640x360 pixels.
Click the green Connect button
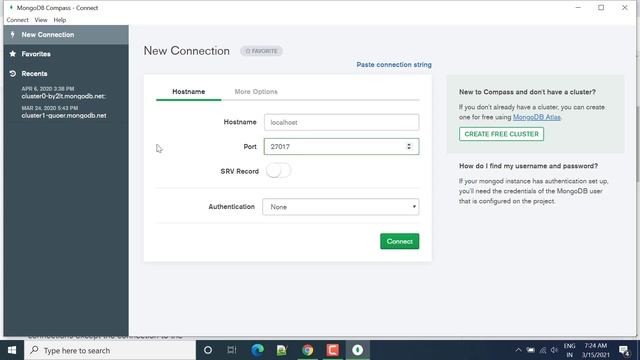pos(400,241)
